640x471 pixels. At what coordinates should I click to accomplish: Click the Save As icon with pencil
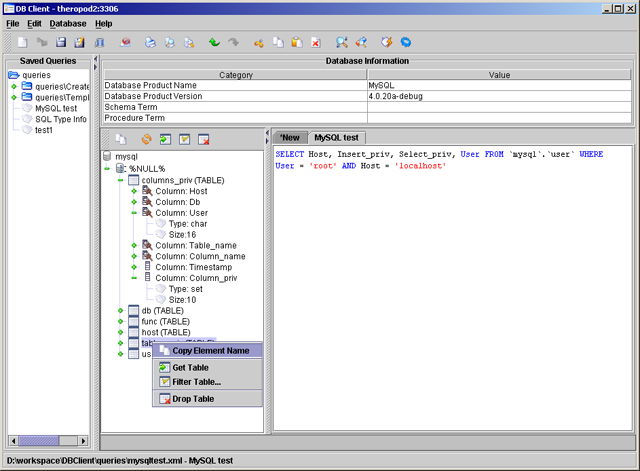tap(79, 42)
